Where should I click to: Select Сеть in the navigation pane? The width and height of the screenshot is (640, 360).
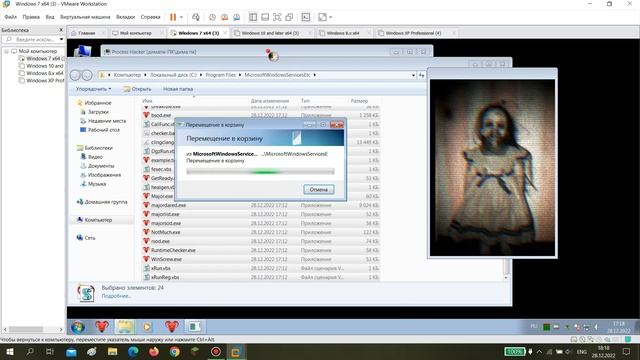click(86, 238)
